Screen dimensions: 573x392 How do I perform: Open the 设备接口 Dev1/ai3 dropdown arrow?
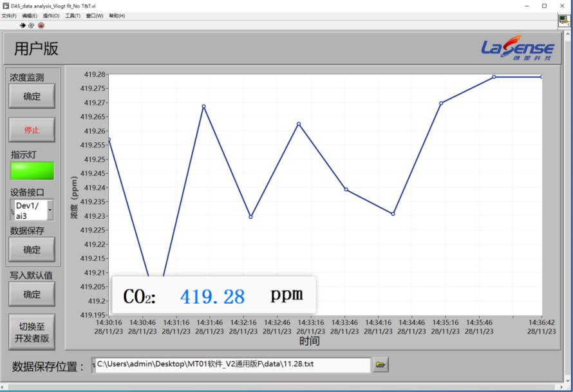click(x=50, y=210)
